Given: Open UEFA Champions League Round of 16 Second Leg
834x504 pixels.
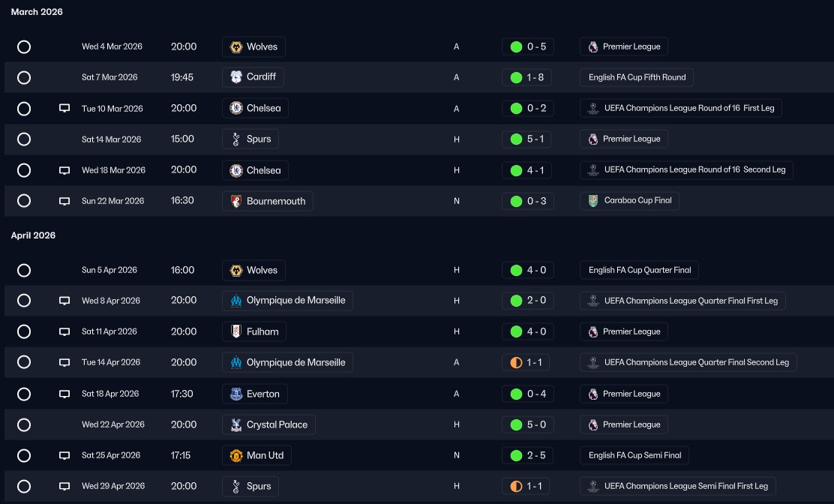Looking at the screenshot, I should pyautogui.click(x=686, y=170).
